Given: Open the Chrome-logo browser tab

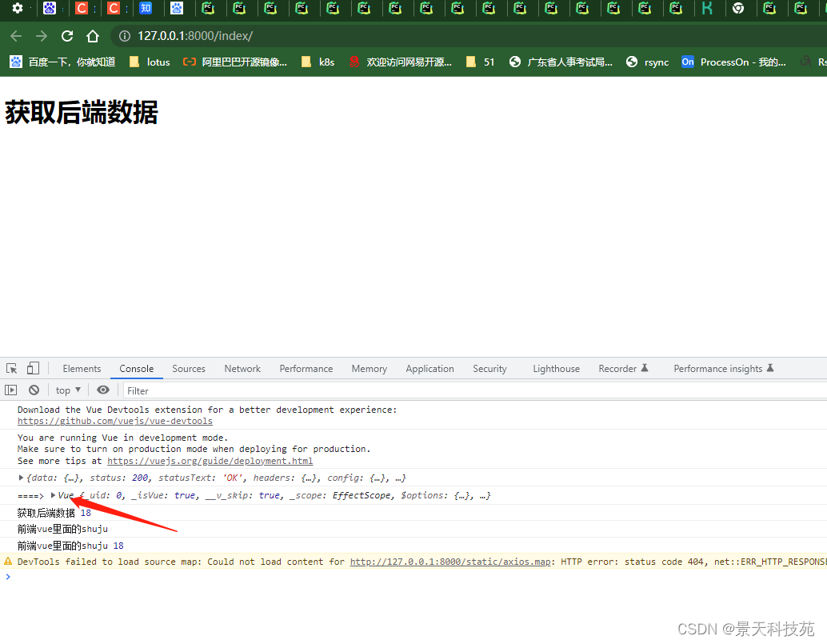Looking at the screenshot, I should click(738, 8).
